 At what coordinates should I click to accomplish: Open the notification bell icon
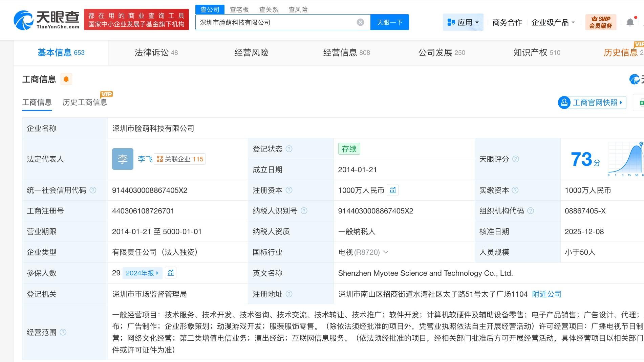coord(630,22)
